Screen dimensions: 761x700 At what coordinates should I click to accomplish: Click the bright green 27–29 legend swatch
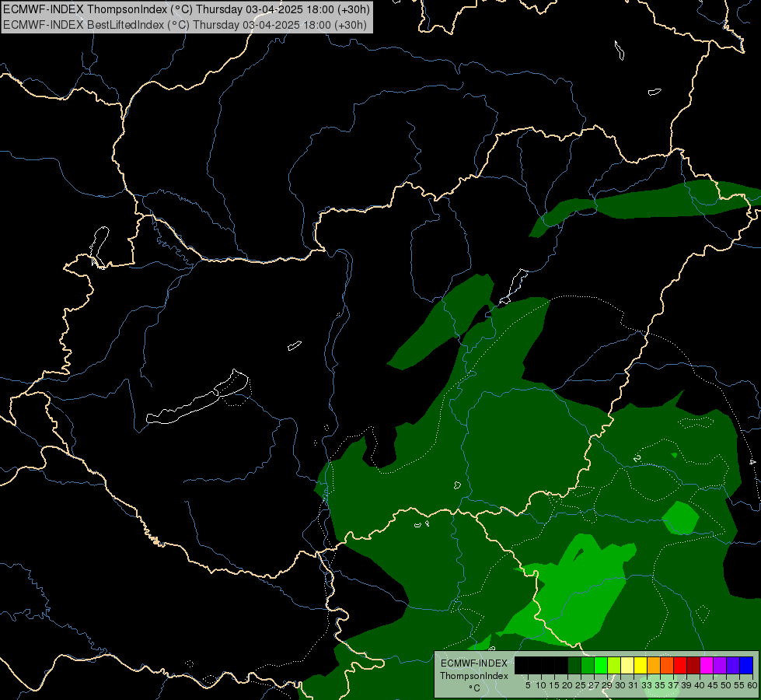(601, 665)
